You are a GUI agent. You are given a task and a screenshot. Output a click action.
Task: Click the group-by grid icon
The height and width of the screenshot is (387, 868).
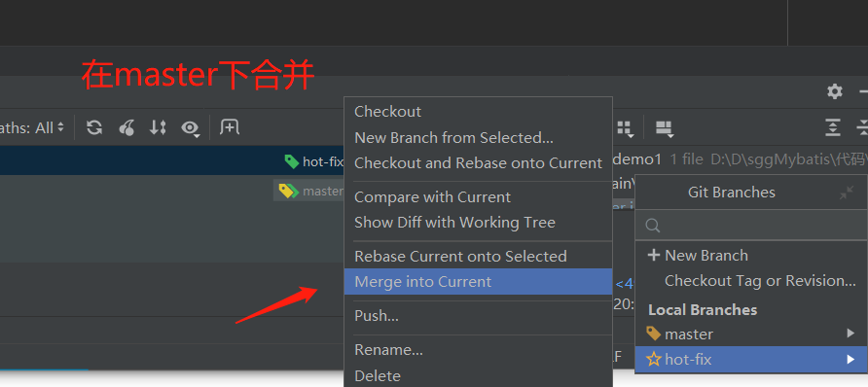pos(625,128)
